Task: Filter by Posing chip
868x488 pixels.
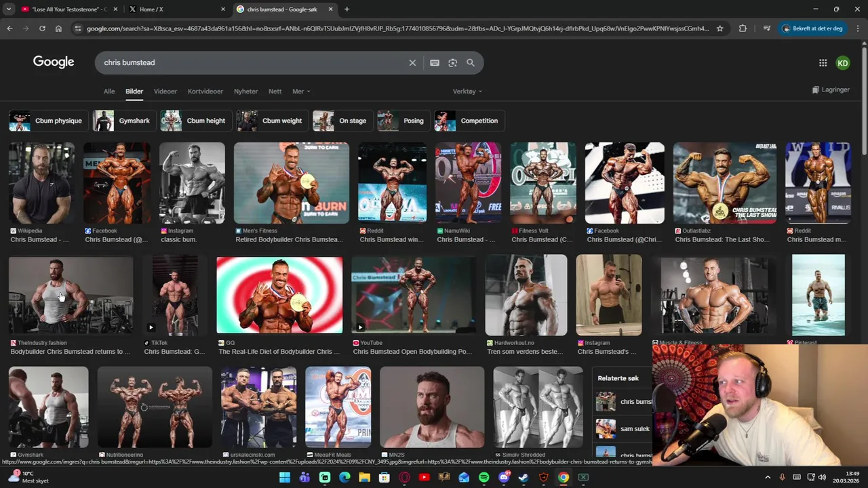Action: 403,121
